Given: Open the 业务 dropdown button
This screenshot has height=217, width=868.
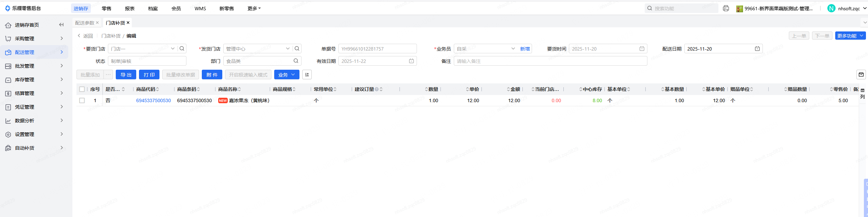Looking at the screenshot, I should 287,74.
